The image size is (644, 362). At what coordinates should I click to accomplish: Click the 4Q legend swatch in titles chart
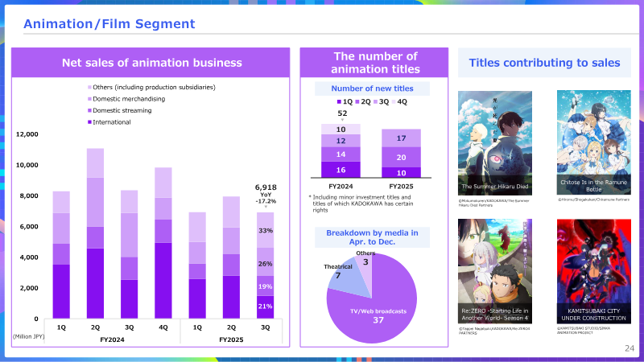coord(394,102)
